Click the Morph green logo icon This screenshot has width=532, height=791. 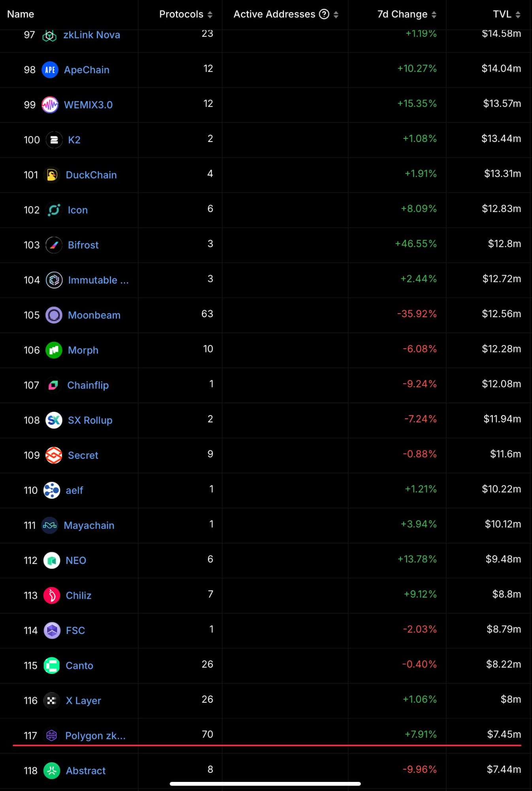(54, 350)
